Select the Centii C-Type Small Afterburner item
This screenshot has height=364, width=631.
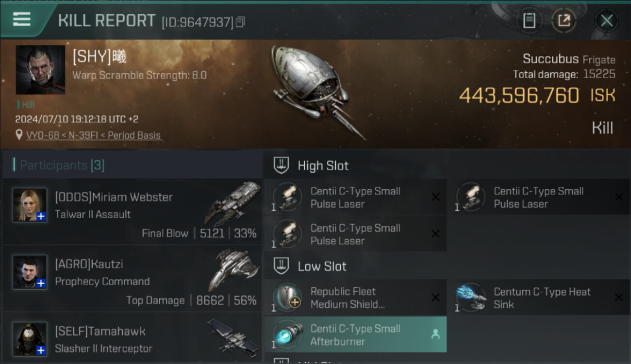pyautogui.click(x=355, y=334)
